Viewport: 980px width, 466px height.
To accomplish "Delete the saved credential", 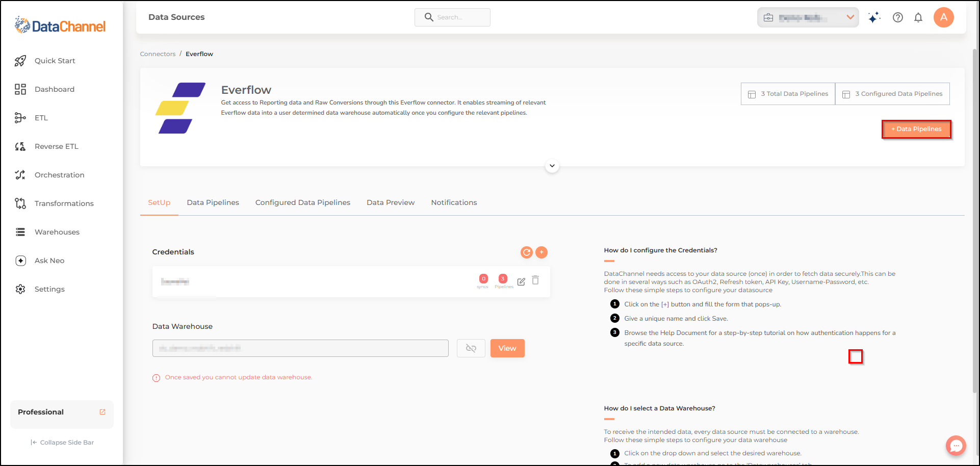I will click(535, 280).
